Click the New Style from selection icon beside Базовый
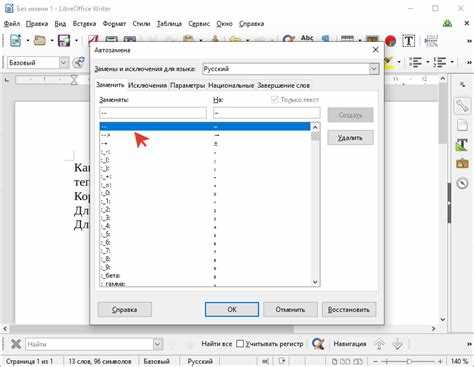Screen dimensions: 474x367 click(x=79, y=62)
